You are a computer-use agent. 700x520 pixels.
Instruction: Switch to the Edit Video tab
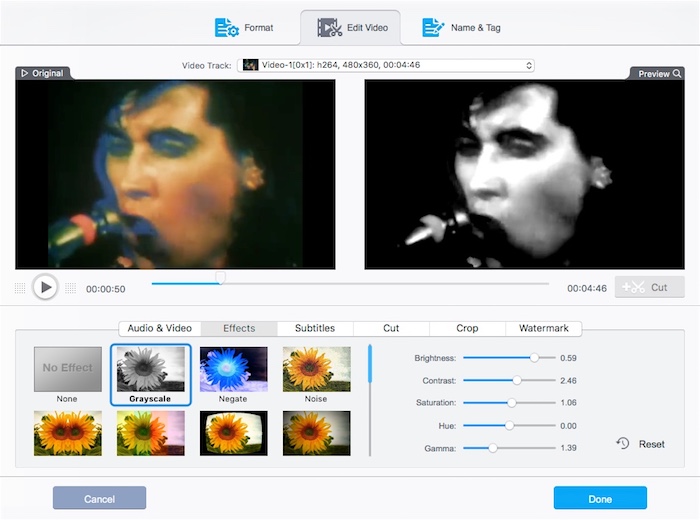[x=352, y=28]
